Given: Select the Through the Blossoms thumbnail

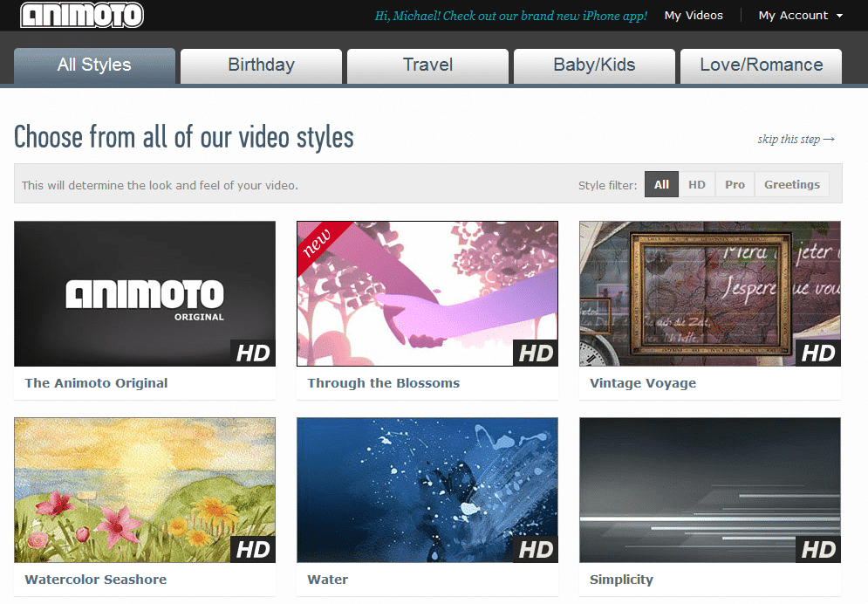Looking at the screenshot, I should pos(427,293).
